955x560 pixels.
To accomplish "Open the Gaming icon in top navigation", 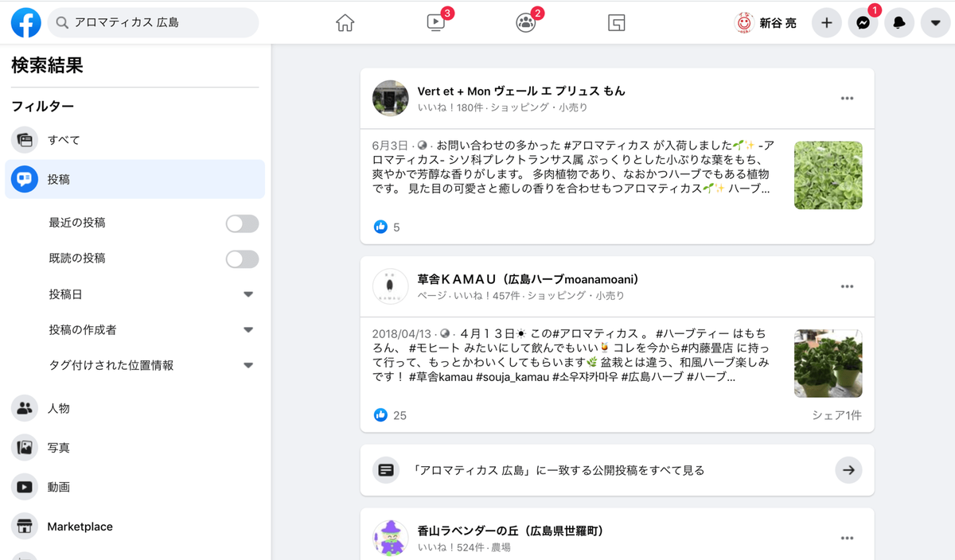I will (x=616, y=22).
